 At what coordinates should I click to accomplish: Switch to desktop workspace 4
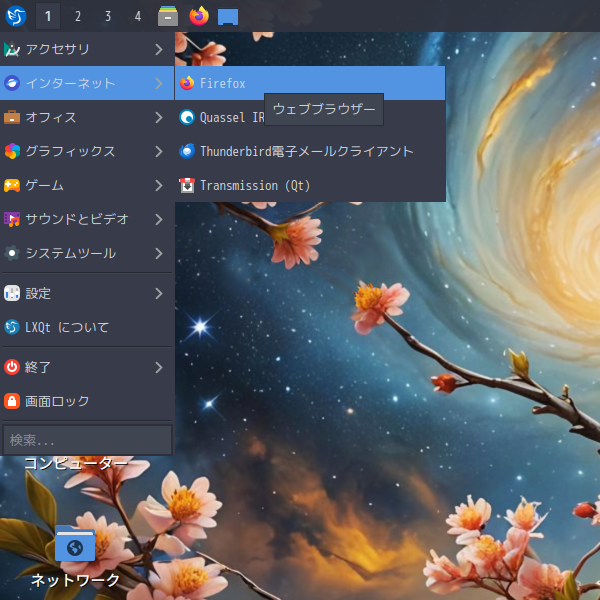(x=138, y=16)
